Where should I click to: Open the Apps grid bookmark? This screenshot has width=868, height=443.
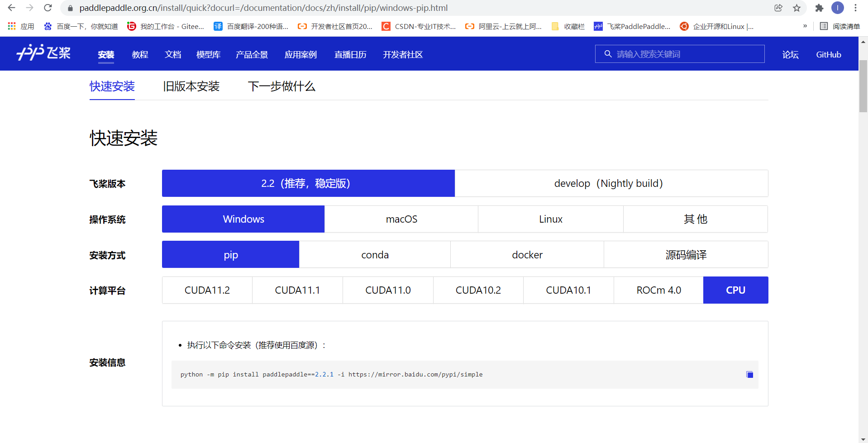(x=21, y=26)
